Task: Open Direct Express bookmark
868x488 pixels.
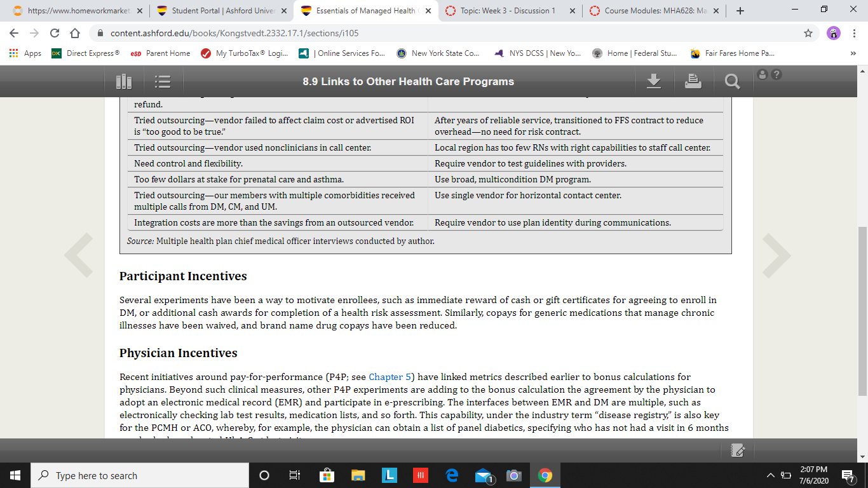Action: click(85, 53)
